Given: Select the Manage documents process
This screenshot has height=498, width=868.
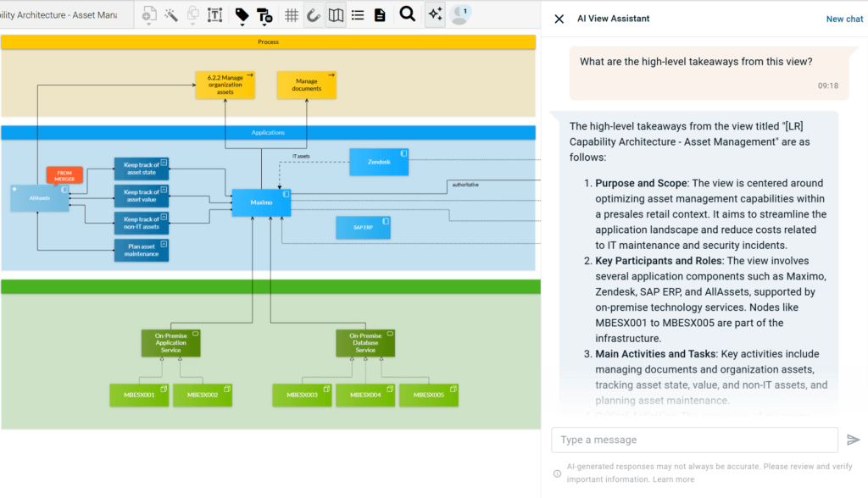Looking at the screenshot, I should coord(307,86).
